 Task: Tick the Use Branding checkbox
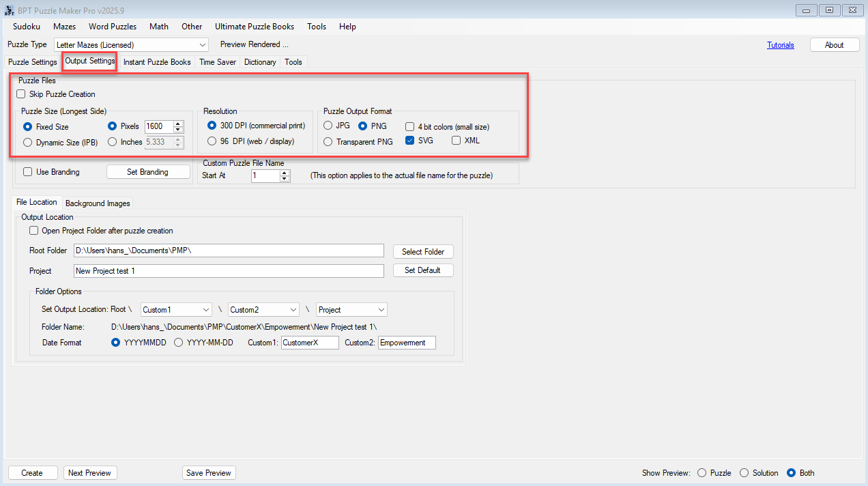pyautogui.click(x=28, y=172)
